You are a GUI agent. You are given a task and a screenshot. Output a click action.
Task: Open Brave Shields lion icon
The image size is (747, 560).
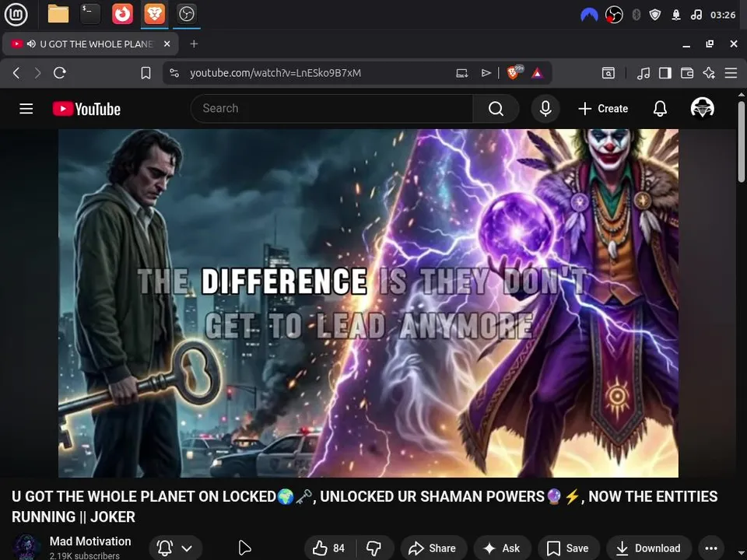tap(514, 72)
